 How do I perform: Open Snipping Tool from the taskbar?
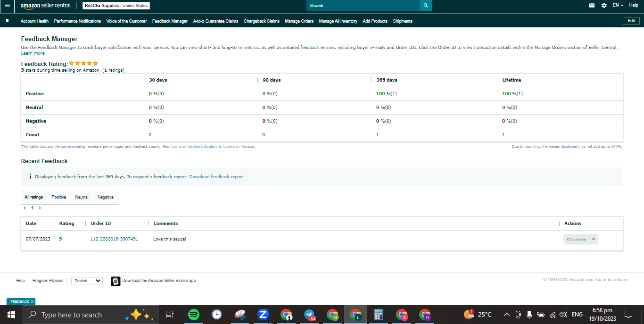(x=240, y=315)
